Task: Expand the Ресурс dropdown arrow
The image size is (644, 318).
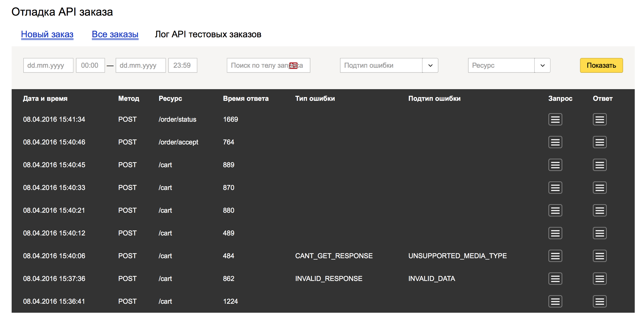Action: coord(542,65)
